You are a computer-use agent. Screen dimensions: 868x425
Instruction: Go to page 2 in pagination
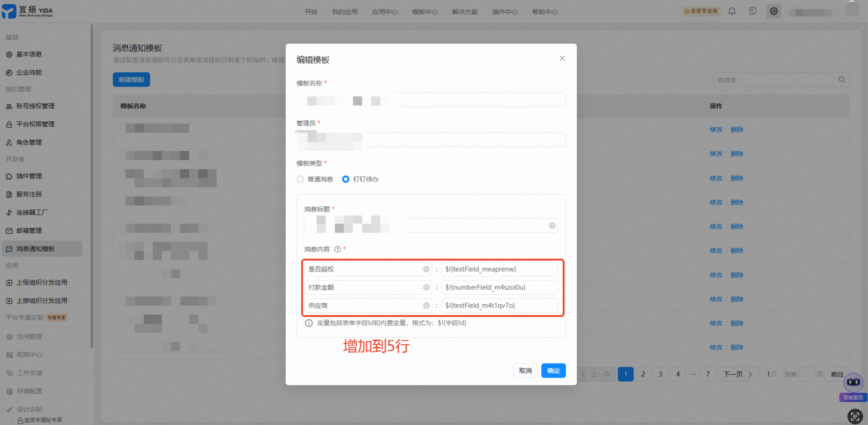(643, 374)
